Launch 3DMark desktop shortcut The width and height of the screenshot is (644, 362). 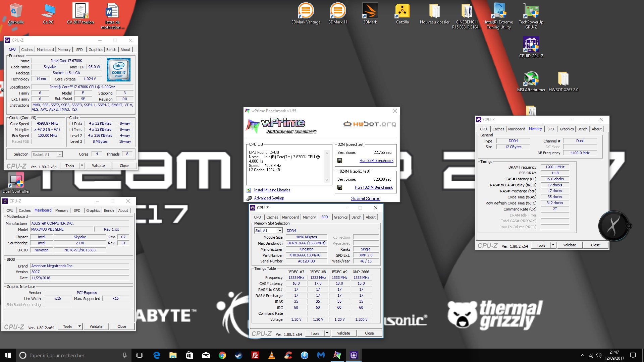click(370, 14)
